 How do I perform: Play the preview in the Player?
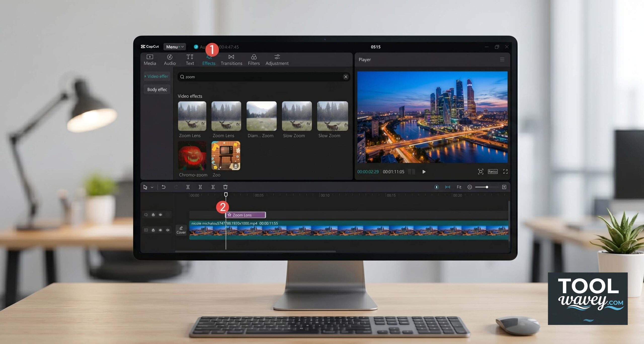424,172
